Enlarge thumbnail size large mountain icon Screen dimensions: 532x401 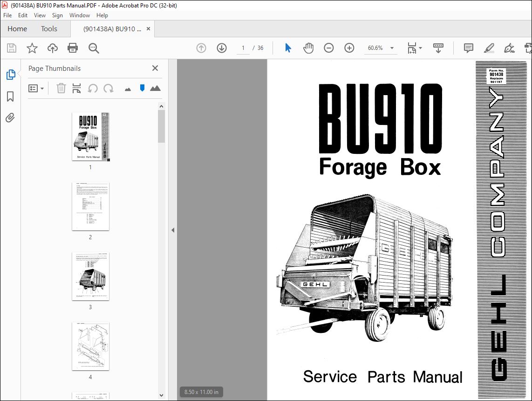pos(156,88)
